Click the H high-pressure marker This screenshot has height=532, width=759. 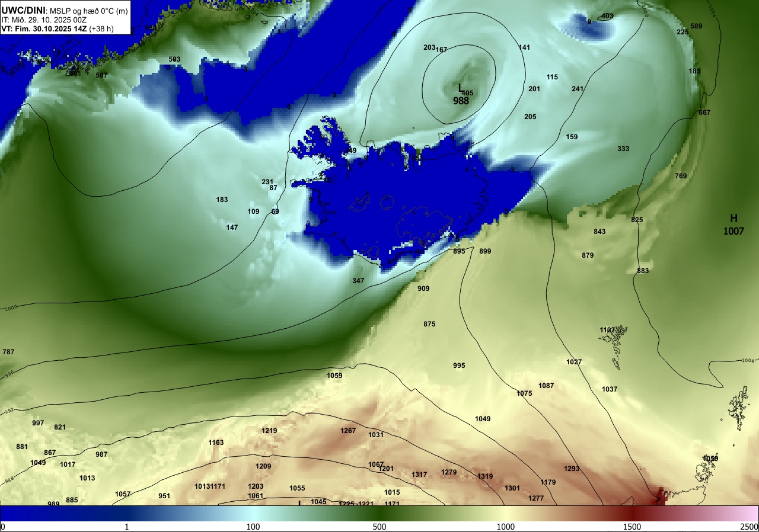click(734, 218)
